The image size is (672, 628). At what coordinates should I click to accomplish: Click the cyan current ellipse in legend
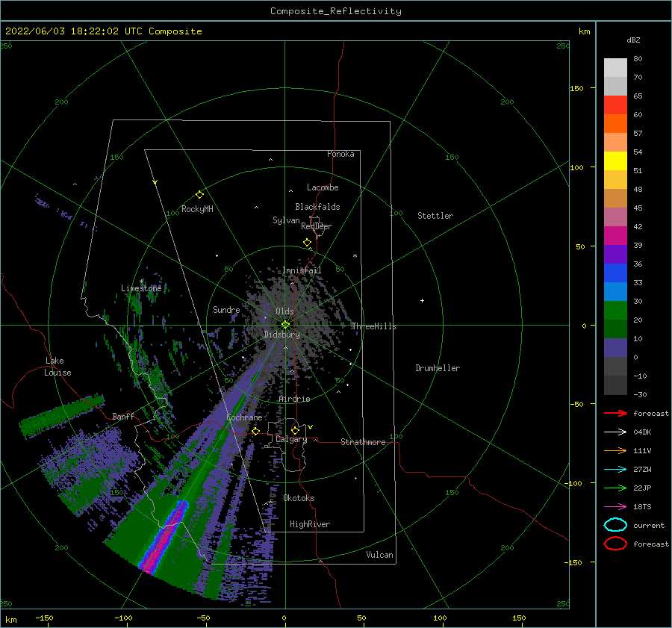[x=615, y=525]
